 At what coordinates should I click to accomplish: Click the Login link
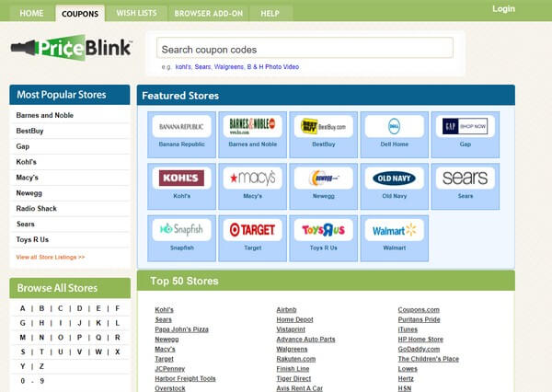coord(503,9)
